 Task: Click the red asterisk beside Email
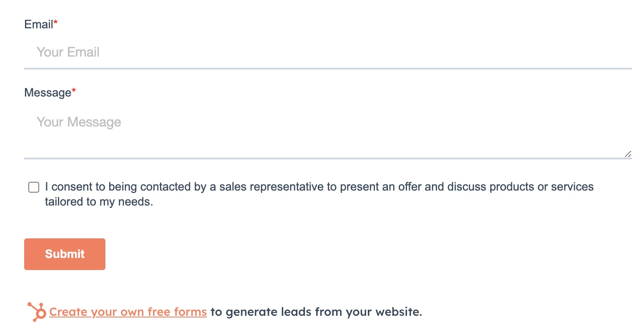(x=55, y=22)
